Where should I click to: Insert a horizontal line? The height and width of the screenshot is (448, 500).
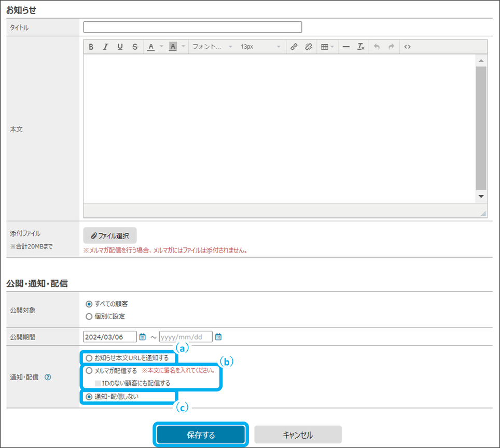[346, 47]
